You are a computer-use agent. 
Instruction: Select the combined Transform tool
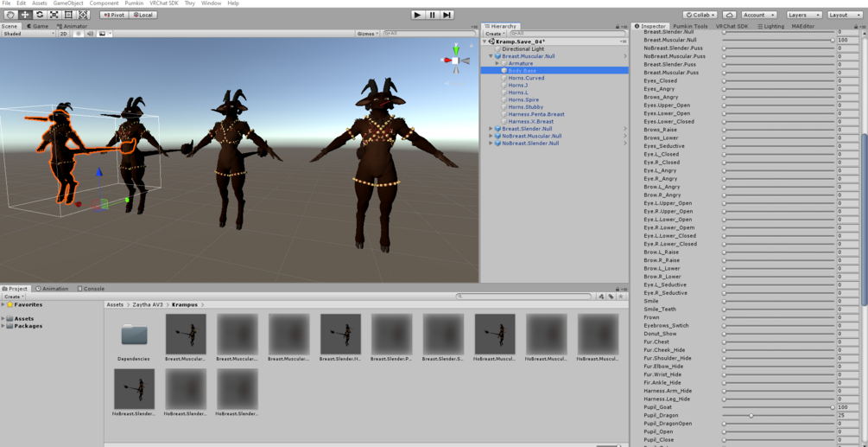pos(83,15)
